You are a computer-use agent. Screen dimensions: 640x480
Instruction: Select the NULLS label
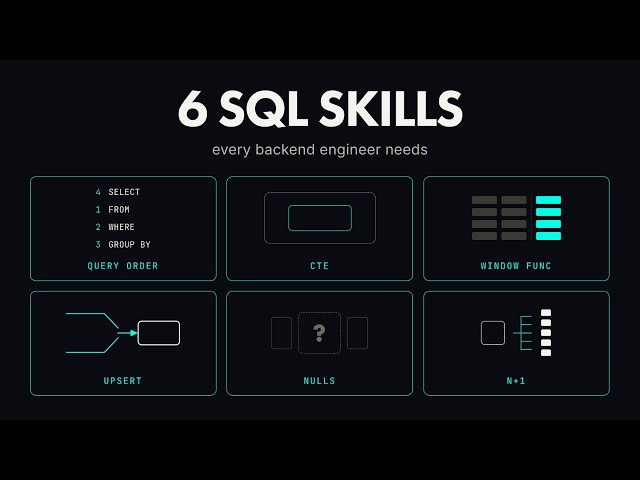click(x=319, y=381)
